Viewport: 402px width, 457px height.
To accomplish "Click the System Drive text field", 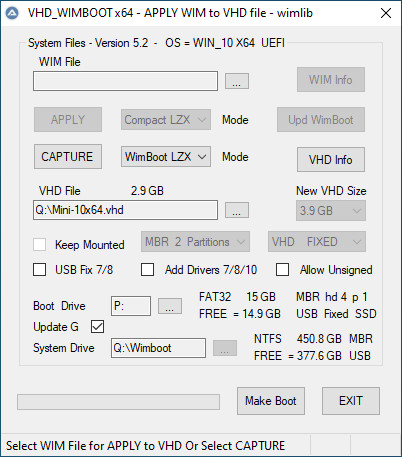I will pyautogui.click(x=158, y=348).
